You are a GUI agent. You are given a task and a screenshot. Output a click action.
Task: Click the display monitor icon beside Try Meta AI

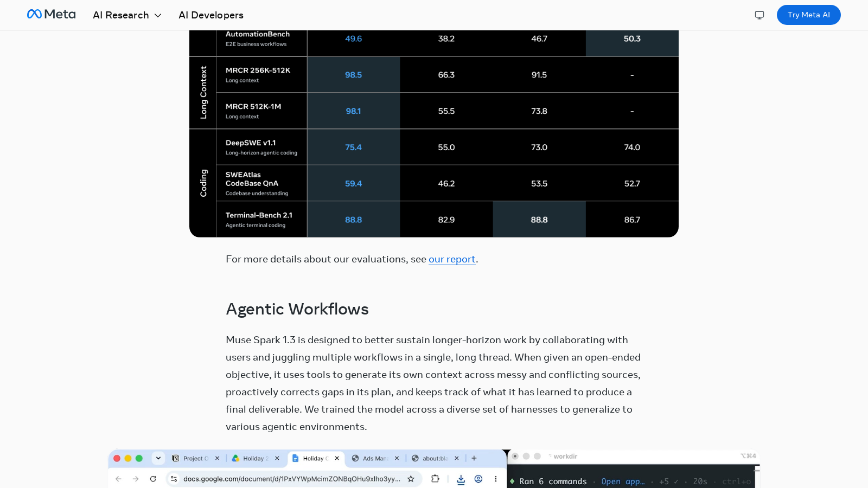click(x=759, y=15)
